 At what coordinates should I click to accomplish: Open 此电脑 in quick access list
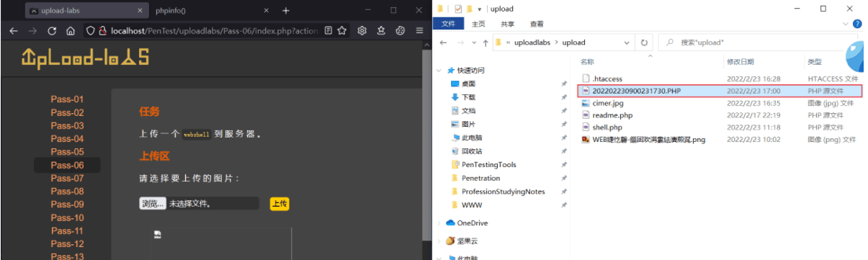coord(472,138)
